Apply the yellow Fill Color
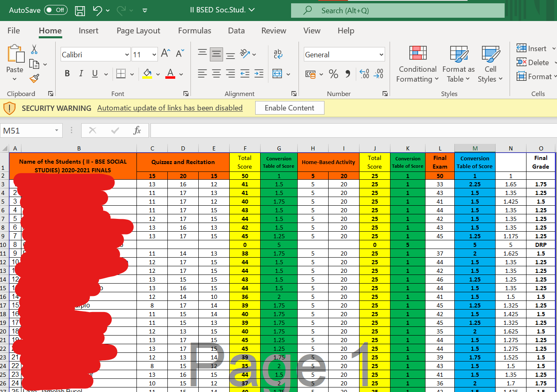The height and width of the screenshot is (392, 557). [147, 74]
